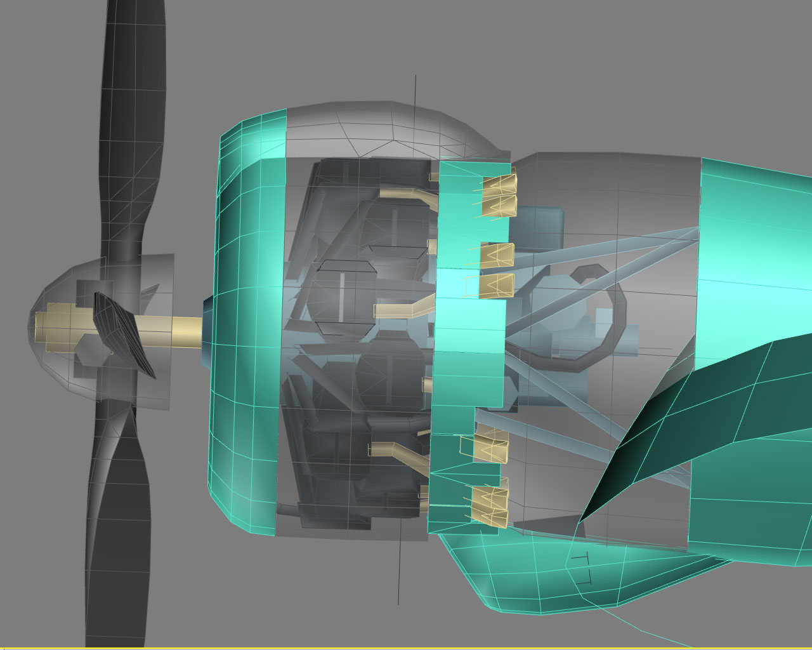
Task: Pick the dark propeller hub blade root
Action: tap(124, 335)
